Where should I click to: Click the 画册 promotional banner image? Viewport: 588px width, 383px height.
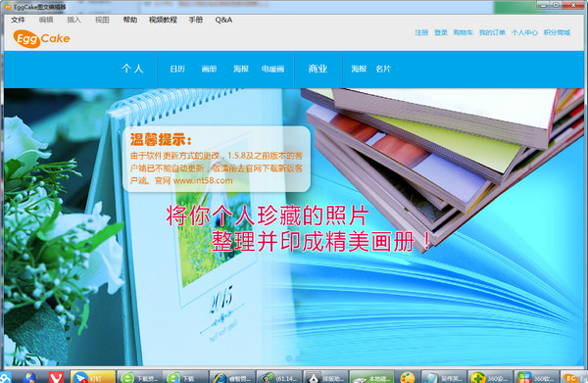coord(294,227)
